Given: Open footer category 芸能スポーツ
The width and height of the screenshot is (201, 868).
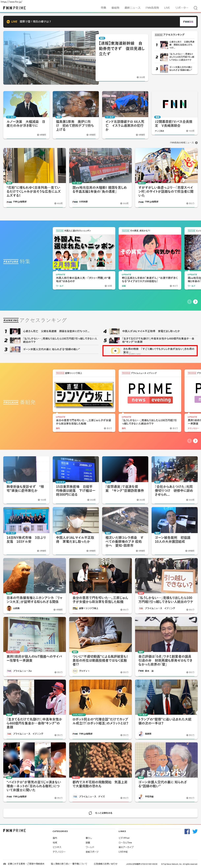Looking at the screenshot, I should point(92,852).
